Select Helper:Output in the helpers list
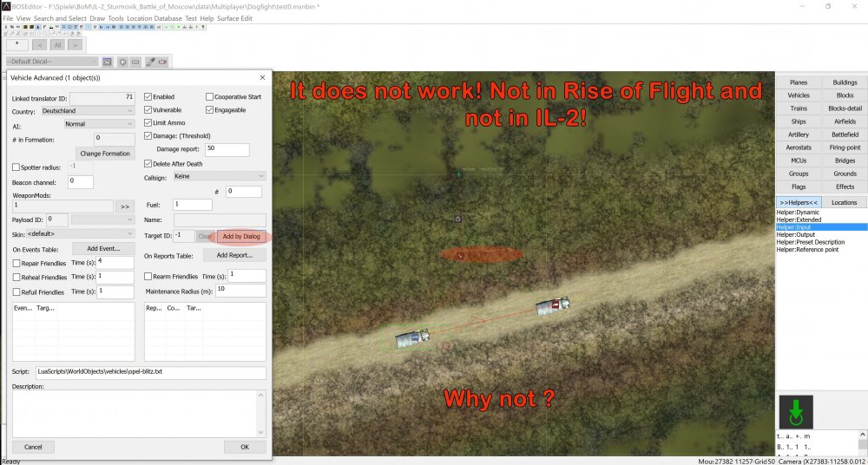Viewport: 868px width, 465px height. pyautogui.click(x=795, y=234)
